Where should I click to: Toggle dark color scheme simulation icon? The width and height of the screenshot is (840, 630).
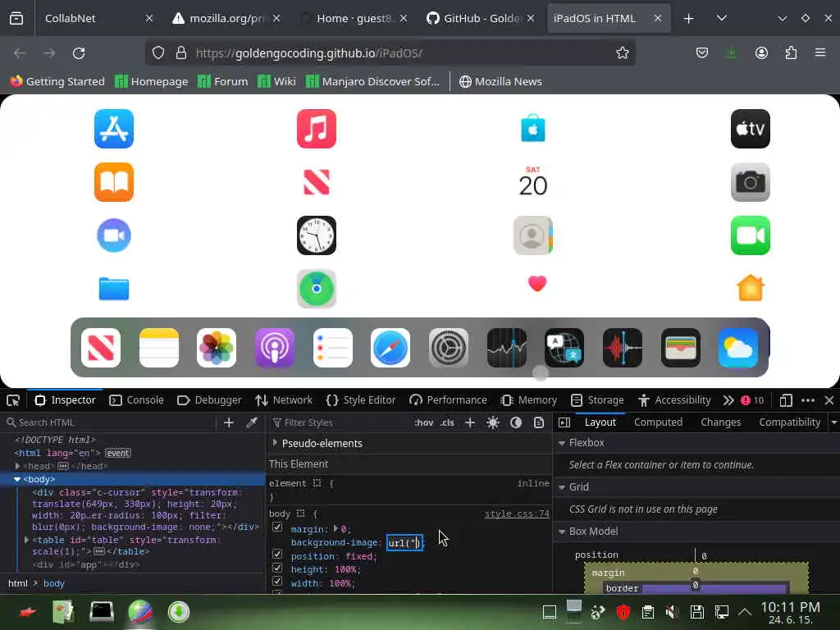pos(516,422)
